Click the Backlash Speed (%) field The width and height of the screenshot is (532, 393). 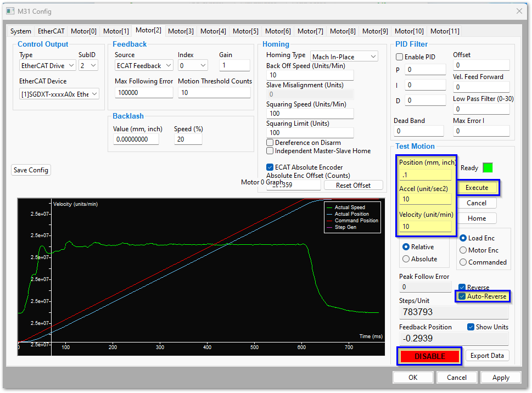[188, 139]
